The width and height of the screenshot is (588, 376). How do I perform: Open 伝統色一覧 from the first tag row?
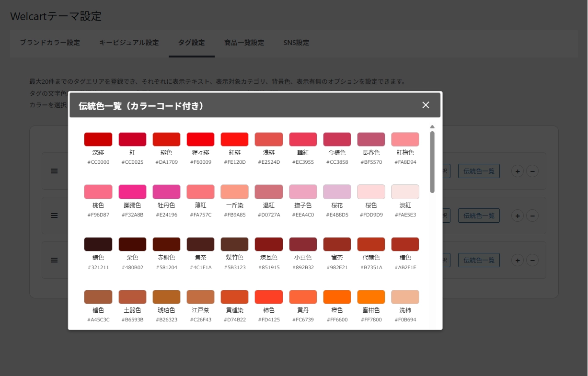click(x=479, y=171)
